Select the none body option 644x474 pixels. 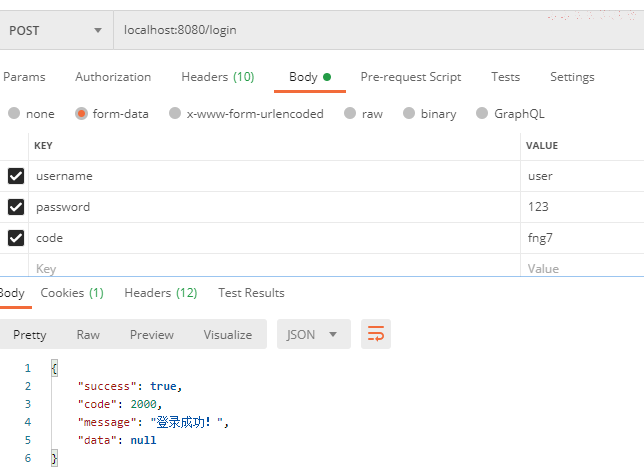point(31,113)
